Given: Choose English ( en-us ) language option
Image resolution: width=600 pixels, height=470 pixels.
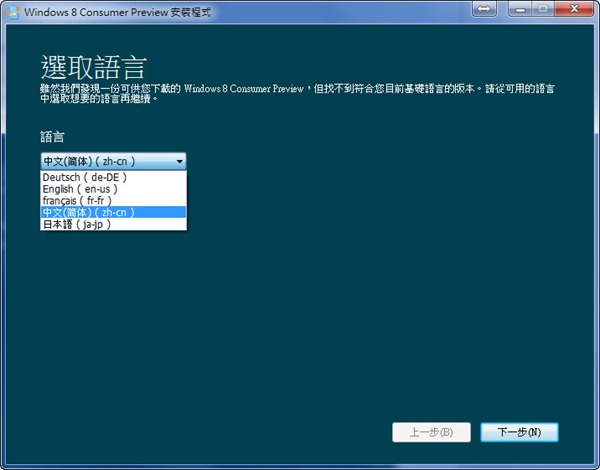Looking at the screenshot, I should [113, 189].
